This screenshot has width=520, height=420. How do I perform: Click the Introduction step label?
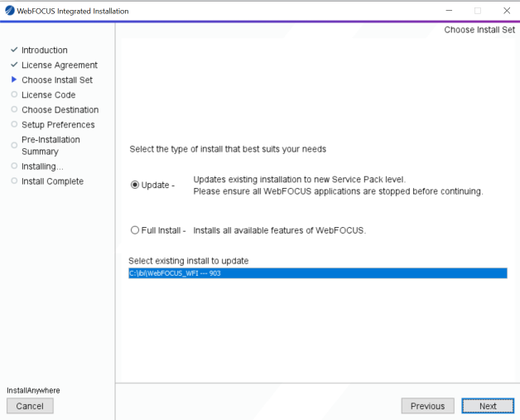point(45,50)
